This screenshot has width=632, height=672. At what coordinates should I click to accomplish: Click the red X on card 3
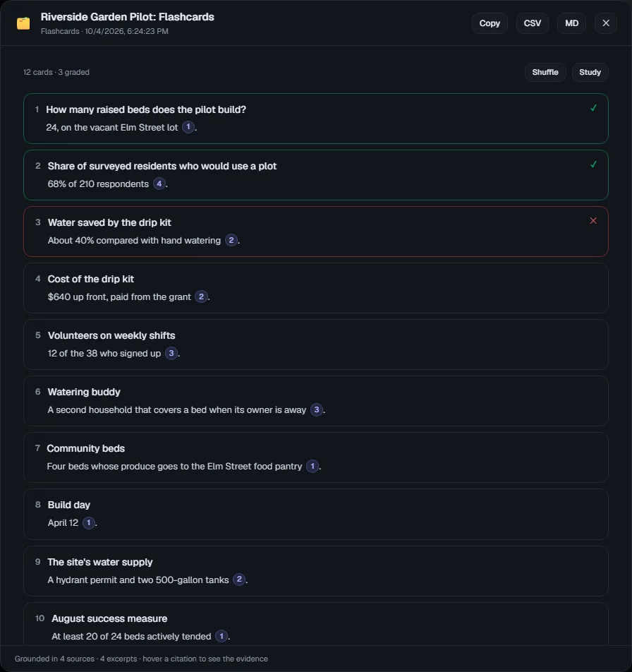(x=593, y=221)
